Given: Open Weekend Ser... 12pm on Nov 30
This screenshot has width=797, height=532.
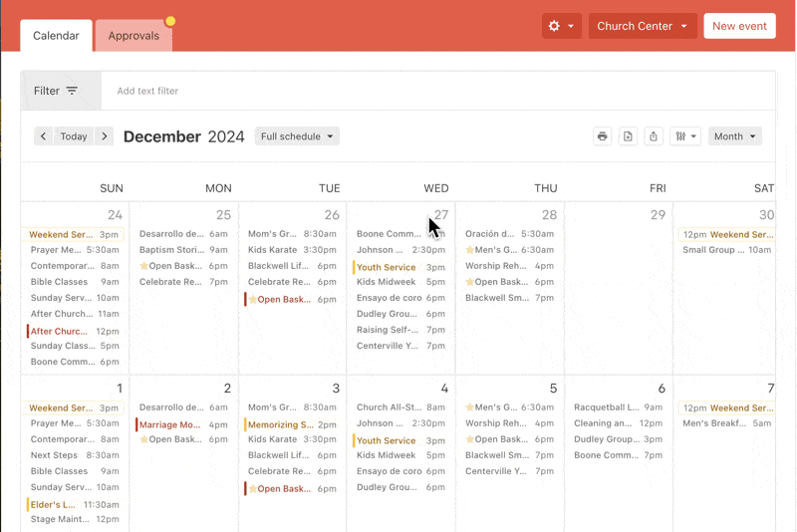Looking at the screenshot, I should click(x=727, y=234).
